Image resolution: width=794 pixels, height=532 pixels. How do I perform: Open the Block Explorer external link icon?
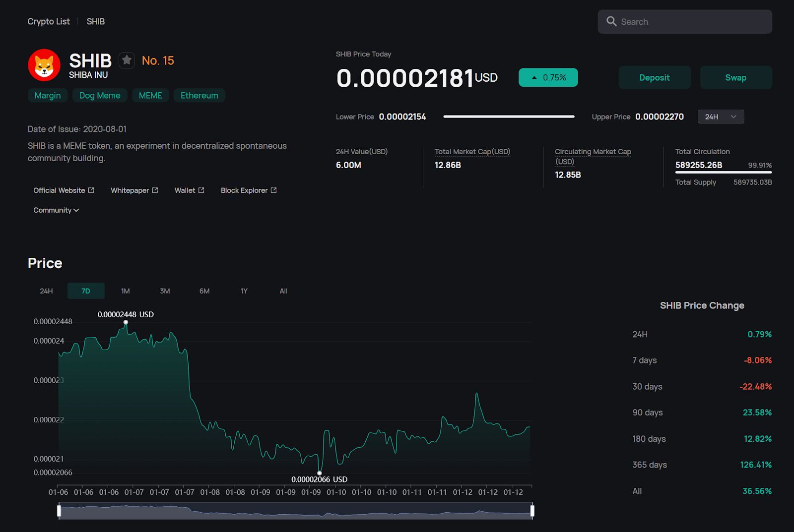pos(273,190)
